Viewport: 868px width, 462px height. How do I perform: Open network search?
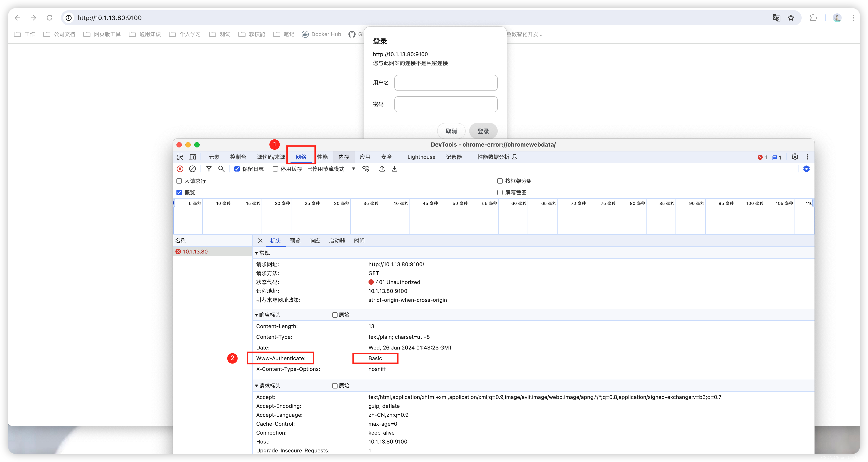click(x=221, y=169)
